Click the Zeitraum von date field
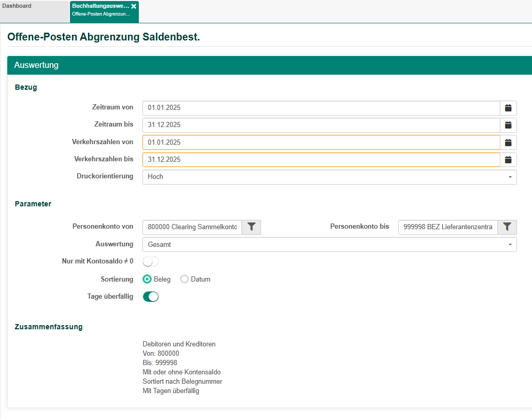Image resolution: width=532 pixels, height=419 pixels. [x=321, y=108]
